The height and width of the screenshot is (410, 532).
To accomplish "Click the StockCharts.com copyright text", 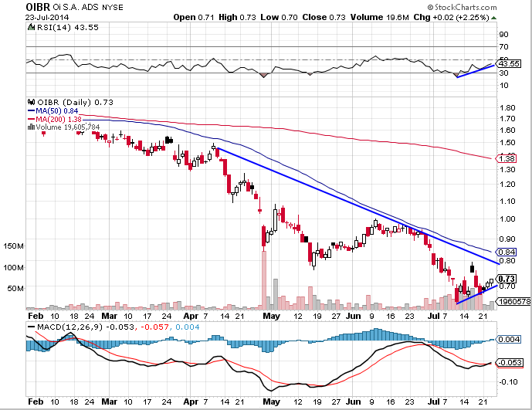I will pos(462,7).
